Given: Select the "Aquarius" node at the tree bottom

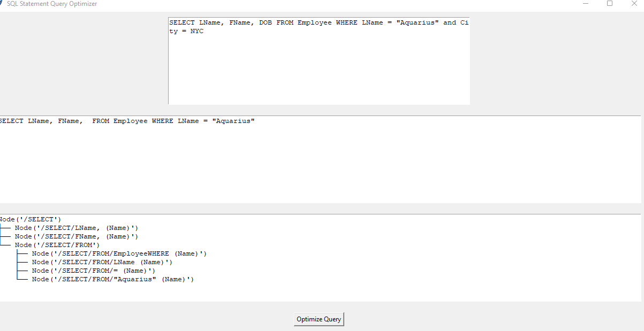Looking at the screenshot, I should tap(112, 279).
